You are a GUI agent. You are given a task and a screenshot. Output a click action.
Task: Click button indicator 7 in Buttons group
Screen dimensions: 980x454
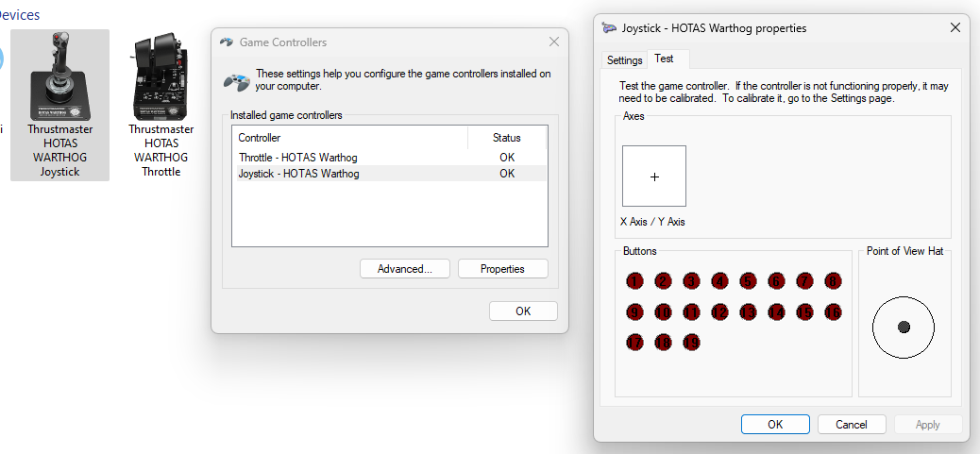[804, 281]
